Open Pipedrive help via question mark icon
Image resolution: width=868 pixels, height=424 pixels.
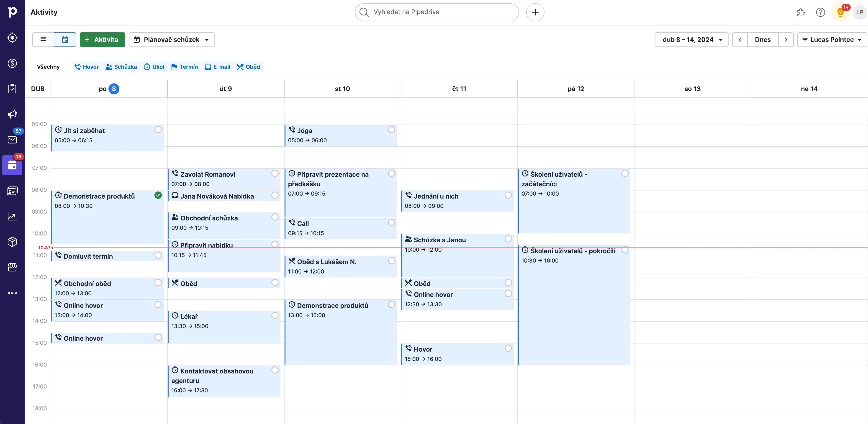click(x=820, y=12)
